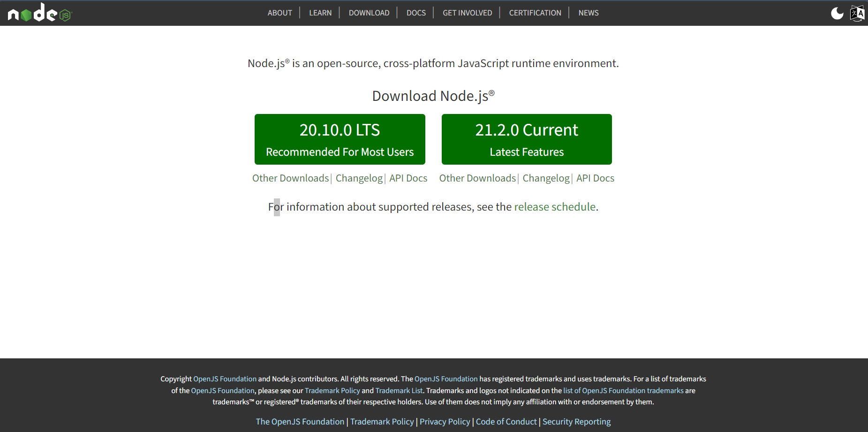
Task: Open the ABOUT menu item
Action: tap(279, 13)
